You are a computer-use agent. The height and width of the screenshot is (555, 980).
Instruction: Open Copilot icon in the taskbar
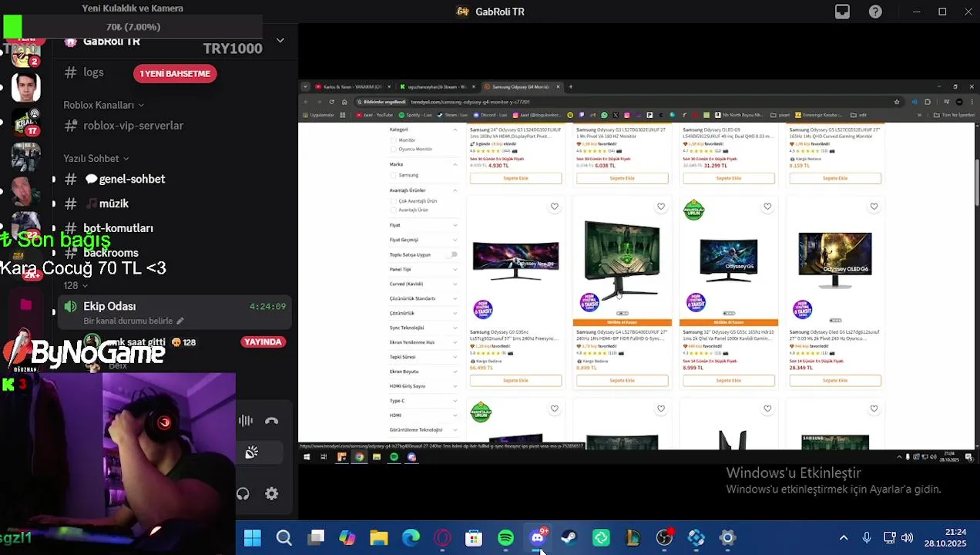pyautogui.click(x=347, y=538)
